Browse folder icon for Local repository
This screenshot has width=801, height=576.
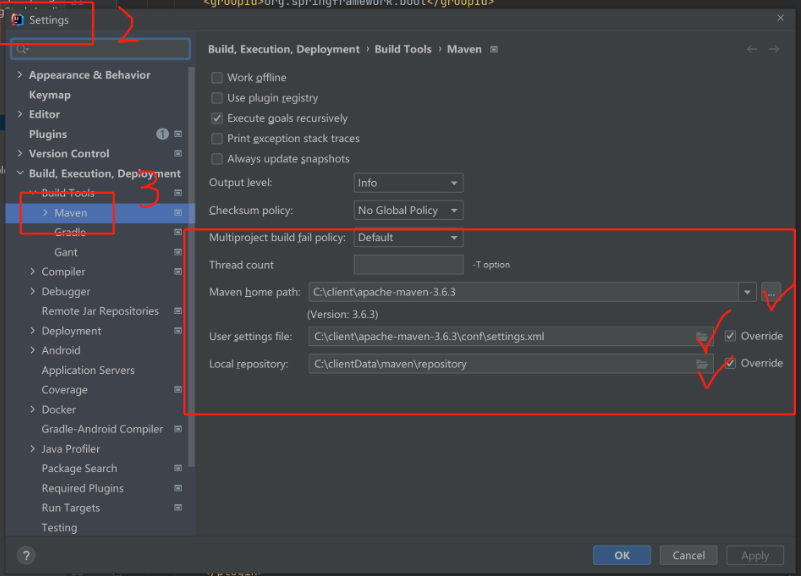click(x=702, y=364)
